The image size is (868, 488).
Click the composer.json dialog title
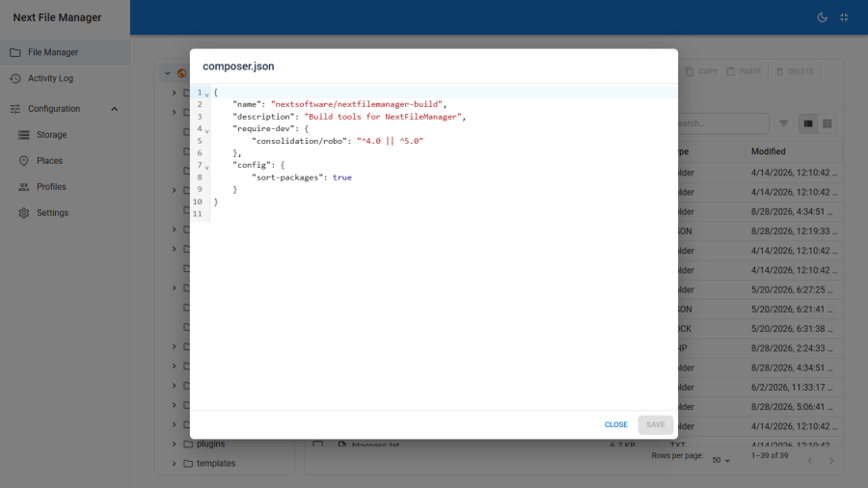[238, 67]
